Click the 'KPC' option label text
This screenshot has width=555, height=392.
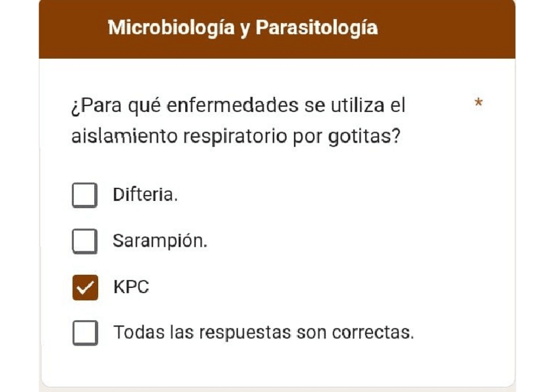click(131, 287)
